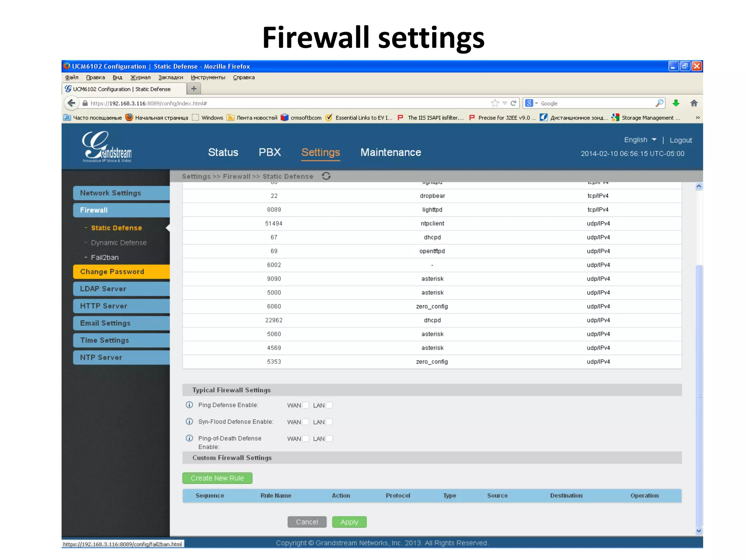The image size is (747, 560).
Task: Bookmark this page with the star icon
Action: click(x=495, y=103)
